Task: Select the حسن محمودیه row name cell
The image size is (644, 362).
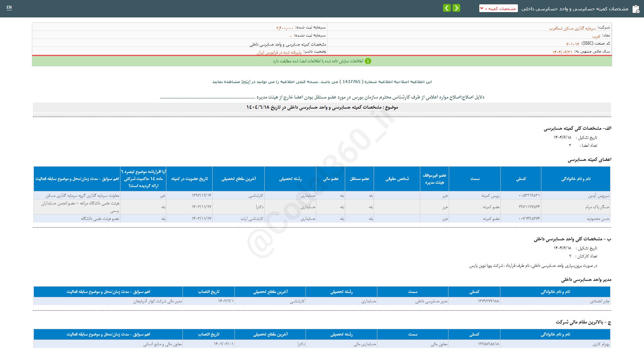Action: pyautogui.click(x=598, y=219)
